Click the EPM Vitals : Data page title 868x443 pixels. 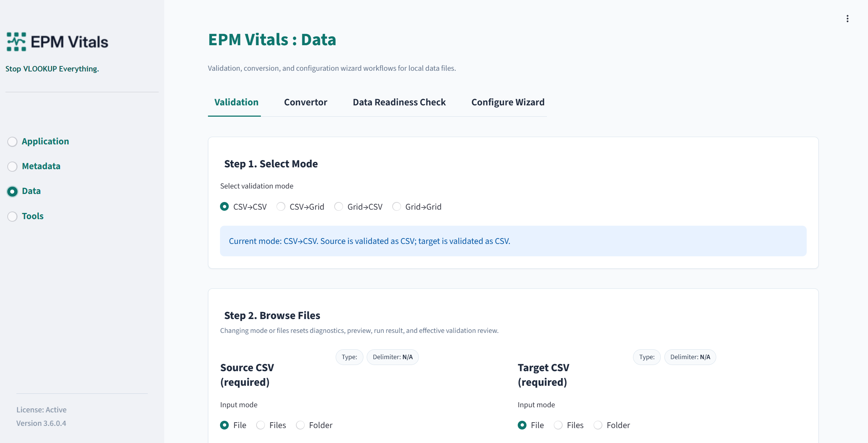click(x=272, y=39)
